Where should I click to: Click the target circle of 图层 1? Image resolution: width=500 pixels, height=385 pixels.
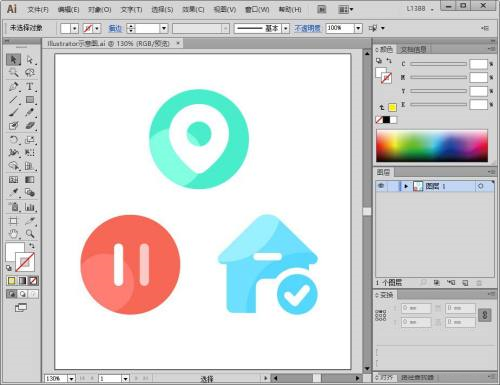[480, 186]
